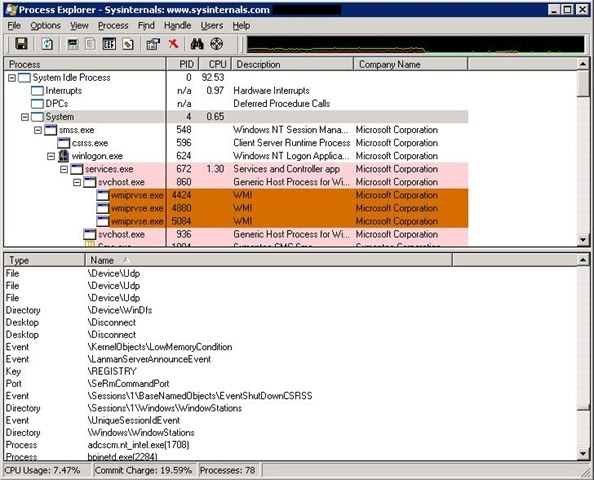Image resolution: width=594 pixels, height=480 pixels.
Task: Click the csrss.exe process icon
Action: (63, 143)
